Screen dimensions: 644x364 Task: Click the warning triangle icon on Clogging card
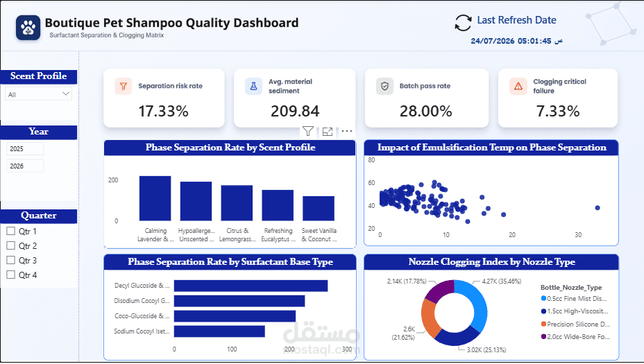coord(518,86)
